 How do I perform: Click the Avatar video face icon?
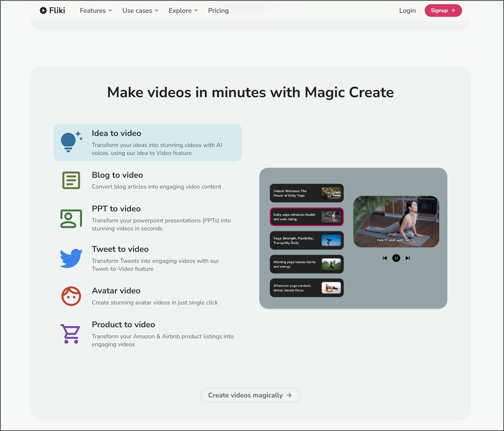[x=71, y=296]
